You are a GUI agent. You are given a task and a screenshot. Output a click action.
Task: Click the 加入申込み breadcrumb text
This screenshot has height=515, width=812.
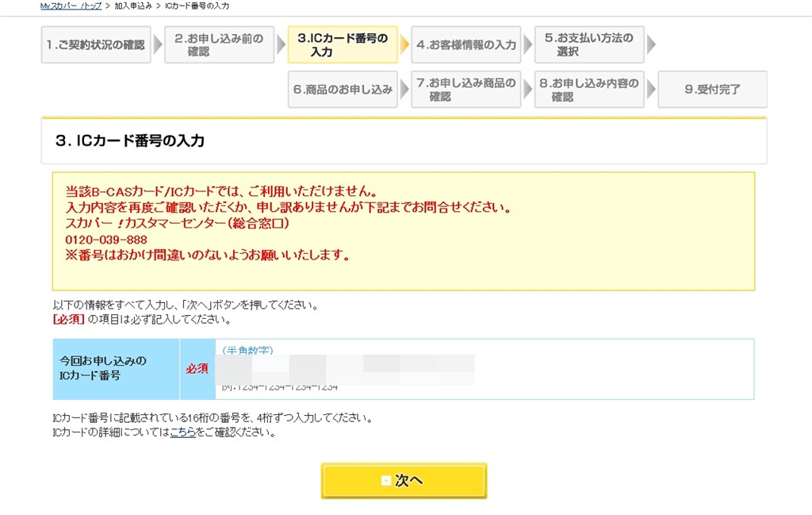click(x=133, y=6)
